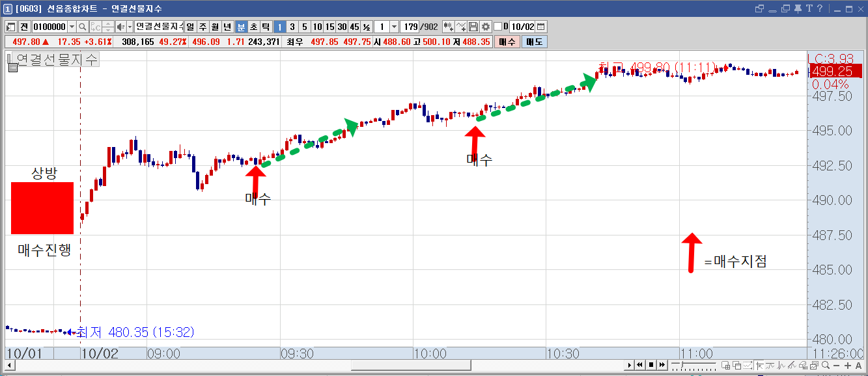Zoom in chart with plus icon
Viewport: 868px width, 376px height.
pyautogui.click(x=848, y=366)
